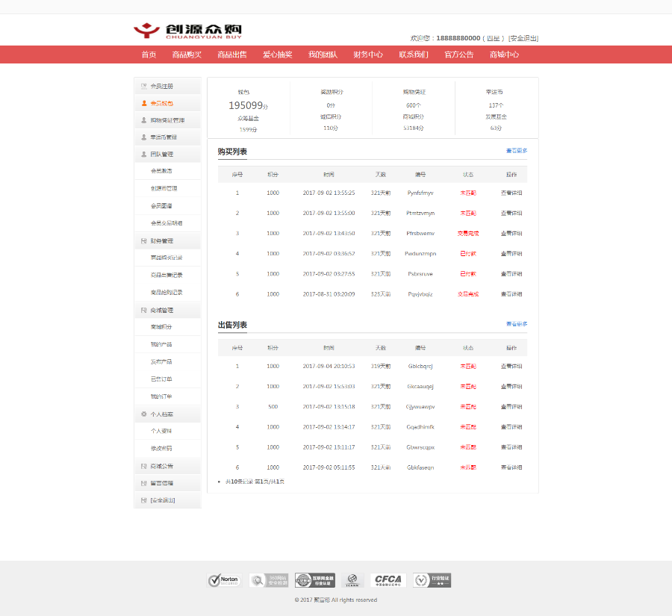Open 查看详细 for purchase Pqvjvbqjz

(511, 294)
